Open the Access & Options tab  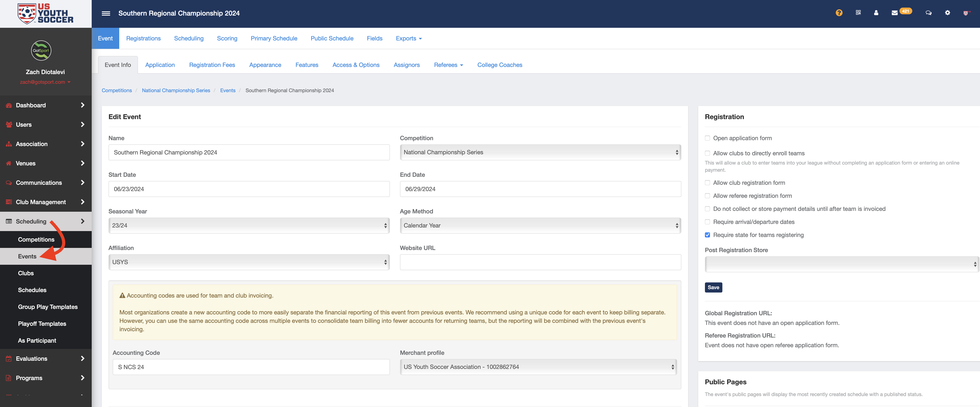click(356, 65)
